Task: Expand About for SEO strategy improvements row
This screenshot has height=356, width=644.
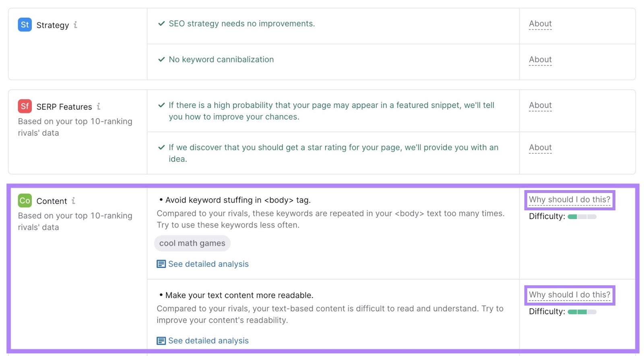Action: pos(540,24)
